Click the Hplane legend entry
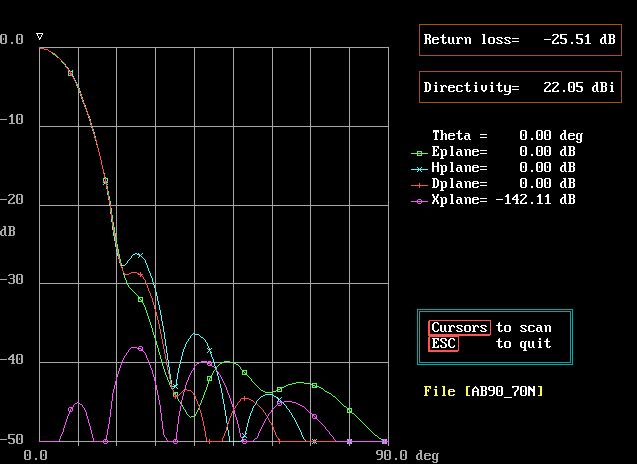This screenshot has width=637, height=464. tap(494, 167)
